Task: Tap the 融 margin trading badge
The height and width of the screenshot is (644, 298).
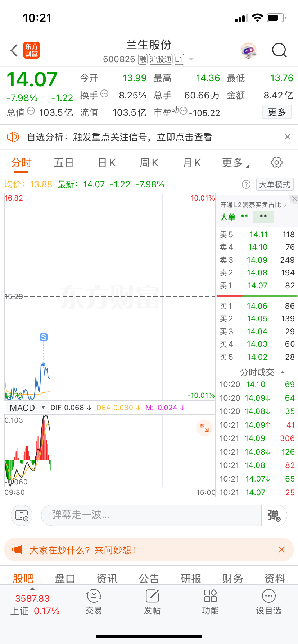Action: click(143, 59)
